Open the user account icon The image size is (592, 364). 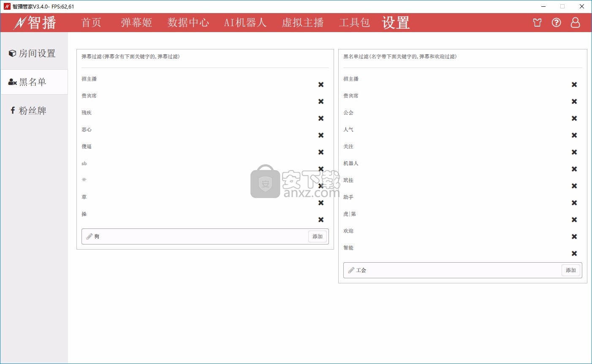point(575,22)
